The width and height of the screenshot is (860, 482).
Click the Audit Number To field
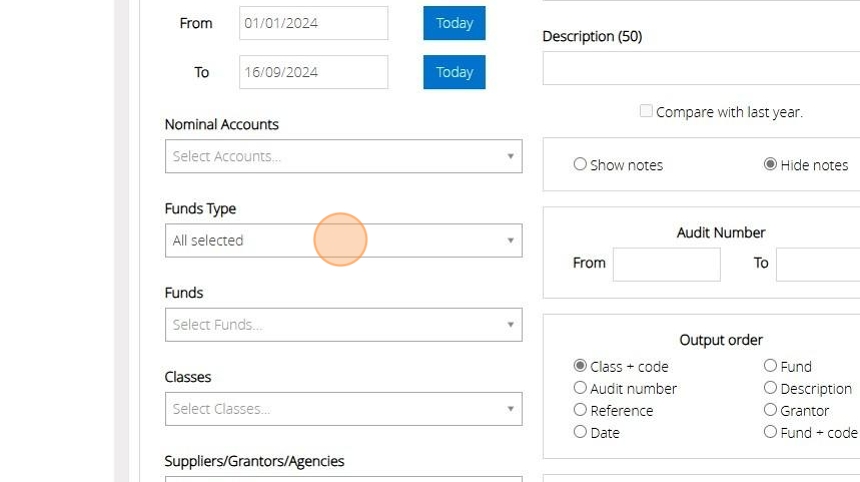pyautogui.click(x=818, y=264)
